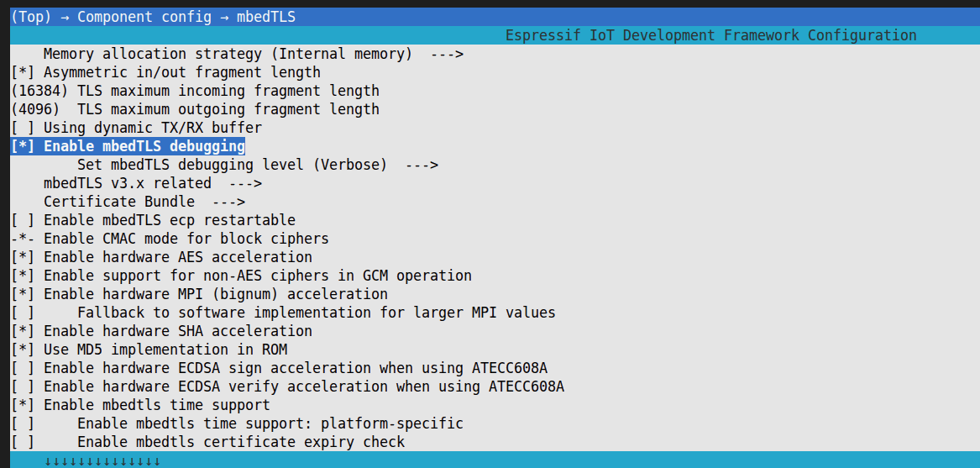
Task: Toggle non-AES ciphers in GCM operation
Action: [x=23, y=276]
